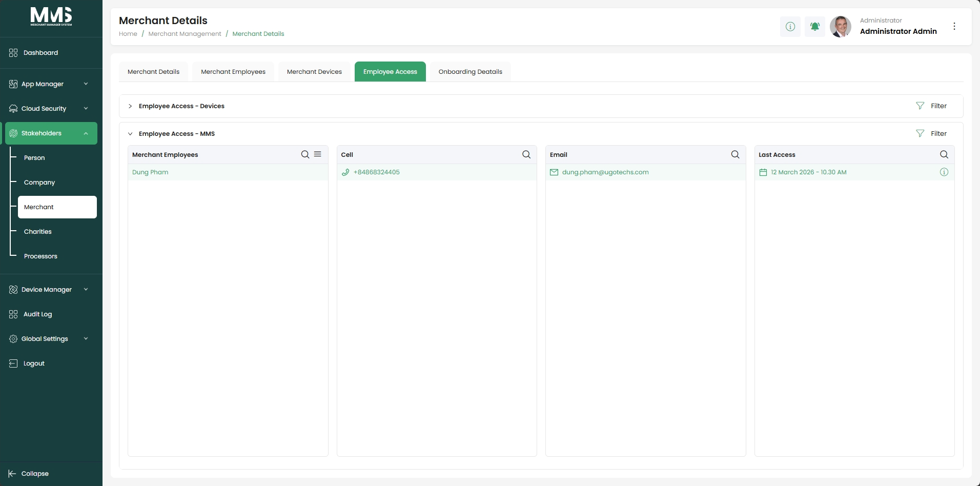Switch to Merchant Employees tab
This screenshot has height=486, width=980.
point(233,72)
